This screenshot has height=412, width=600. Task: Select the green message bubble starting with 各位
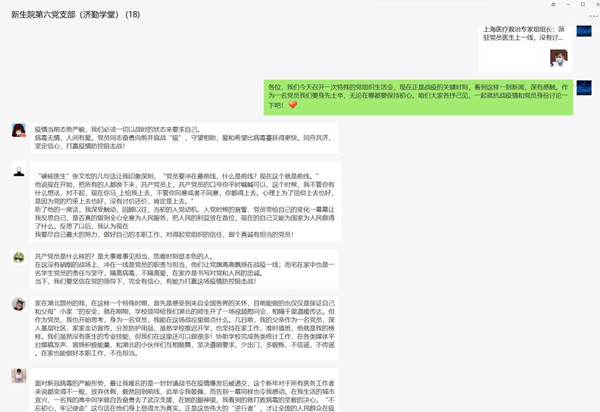click(x=418, y=96)
